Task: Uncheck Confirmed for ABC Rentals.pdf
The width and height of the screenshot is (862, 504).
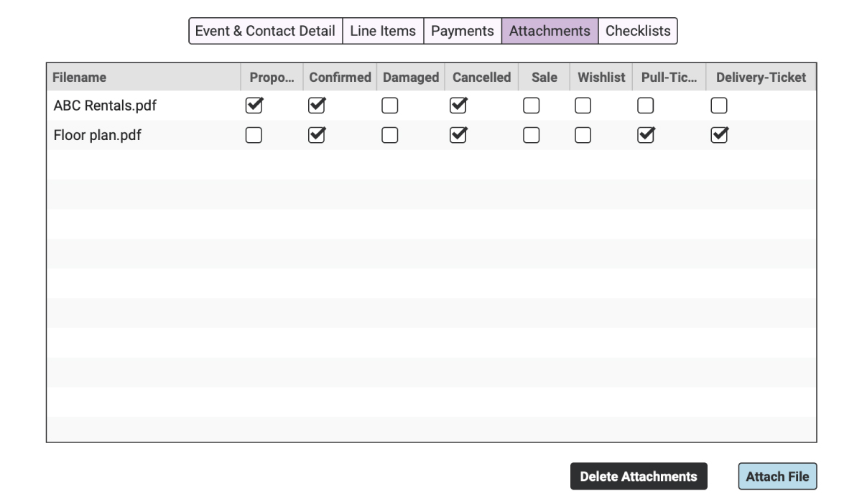Action: click(x=316, y=106)
